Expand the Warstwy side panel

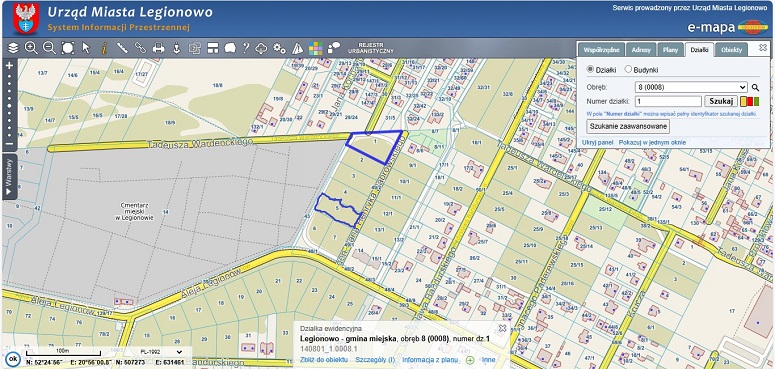(9, 176)
